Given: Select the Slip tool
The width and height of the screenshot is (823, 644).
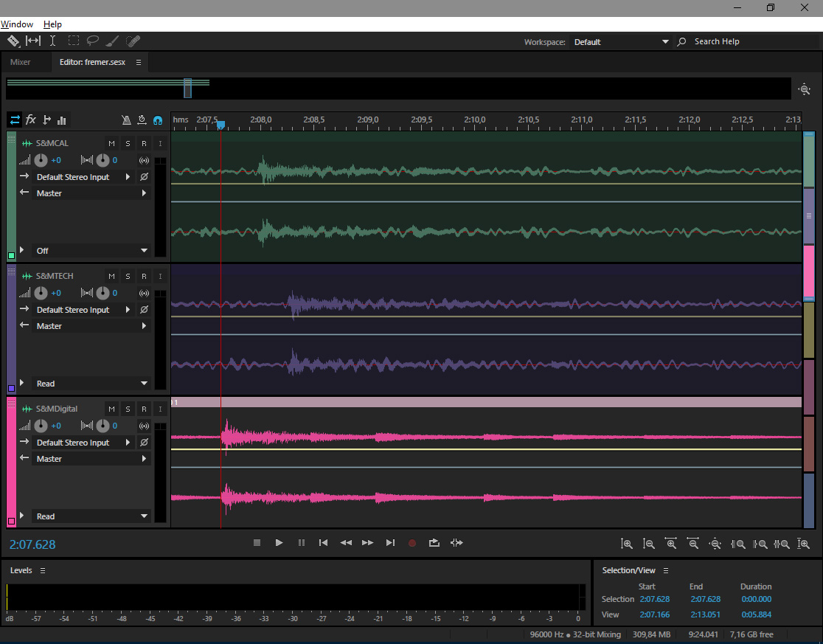Looking at the screenshot, I should (33, 41).
